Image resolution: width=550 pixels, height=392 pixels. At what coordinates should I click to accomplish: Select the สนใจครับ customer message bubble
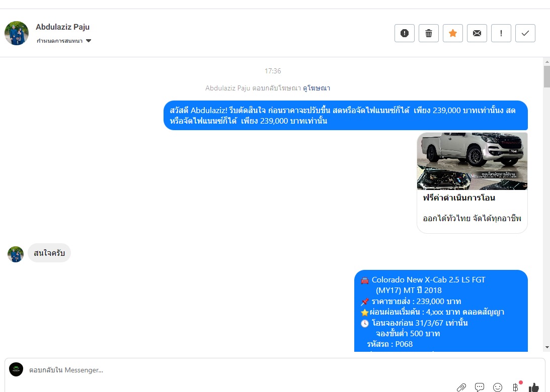(x=49, y=253)
